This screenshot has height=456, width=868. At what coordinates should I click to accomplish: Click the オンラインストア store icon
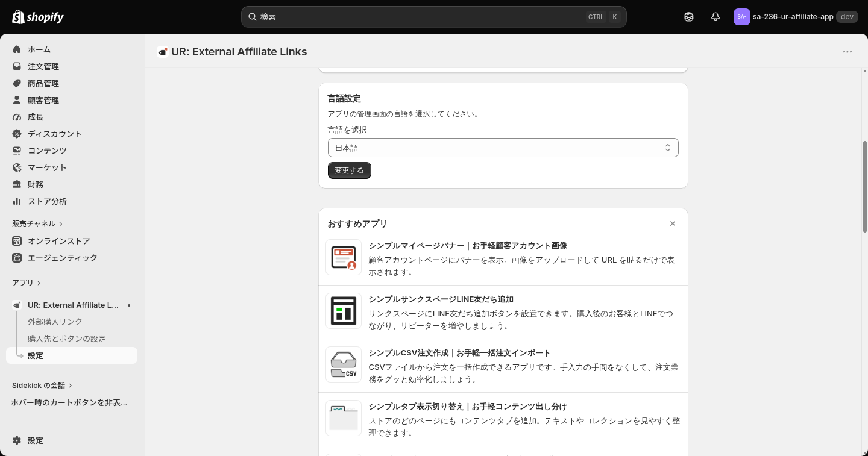(x=17, y=241)
